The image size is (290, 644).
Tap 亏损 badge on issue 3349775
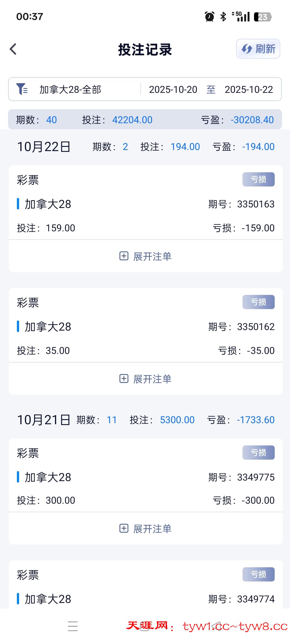point(258,452)
